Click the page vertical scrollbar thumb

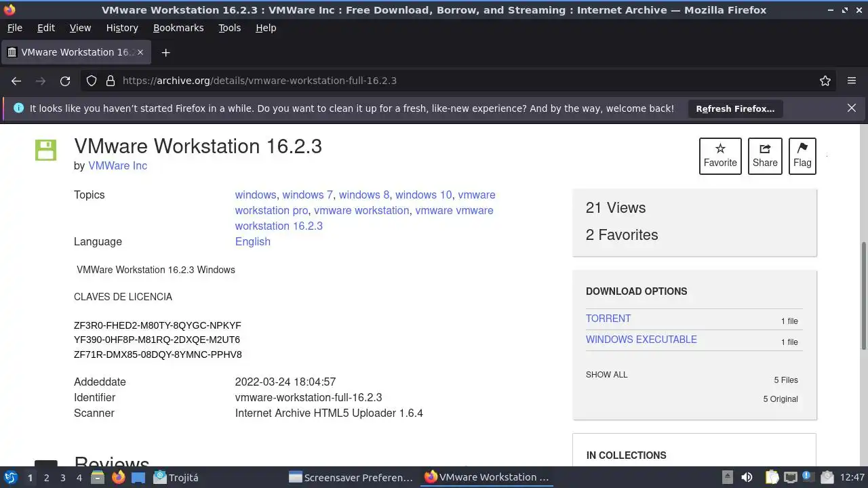click(864, 295)
